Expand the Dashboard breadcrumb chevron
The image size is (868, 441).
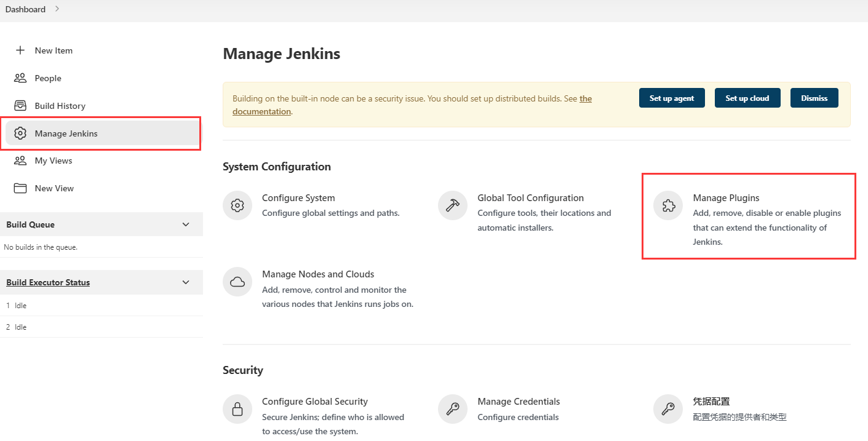57,9
